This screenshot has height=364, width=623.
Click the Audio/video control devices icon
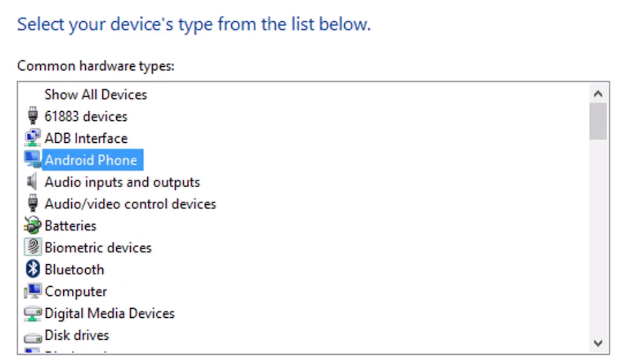[x=32, y=204]
